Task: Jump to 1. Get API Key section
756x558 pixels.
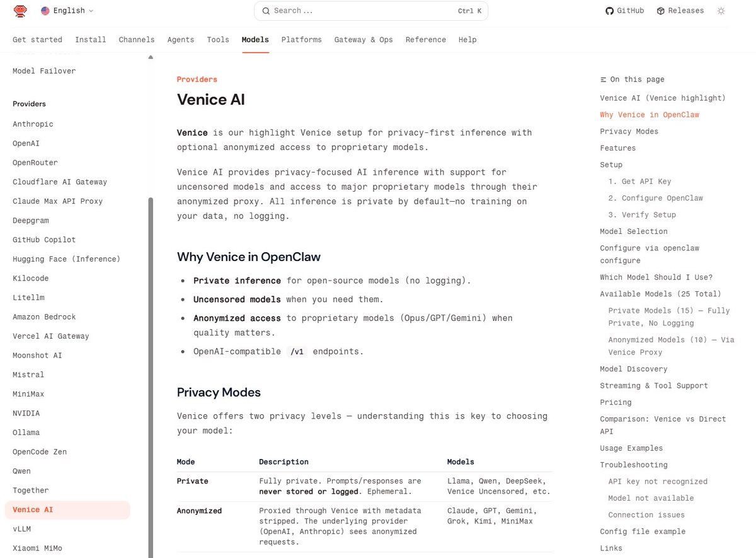Action: [x=639, y=182]
